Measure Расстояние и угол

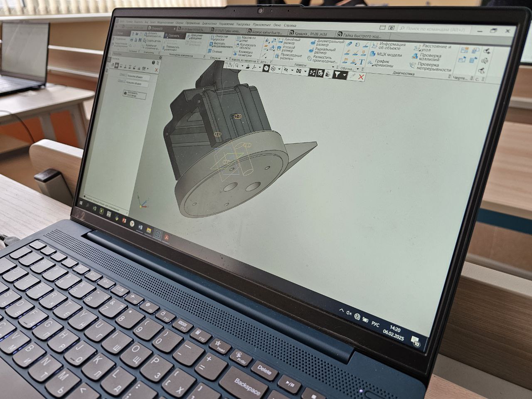click(432, 48)
